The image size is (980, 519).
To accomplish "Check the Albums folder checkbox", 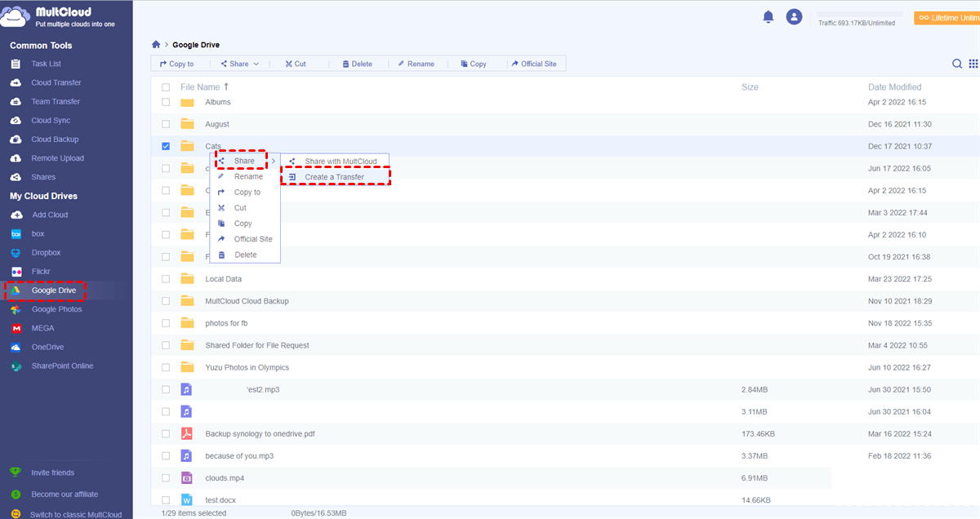I will click(x=166, y=102).
